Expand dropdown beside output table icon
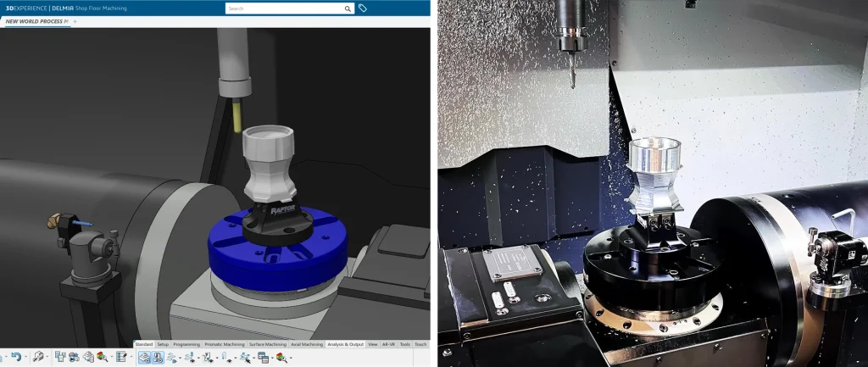The image size is (868, 367). click(272, 359)
